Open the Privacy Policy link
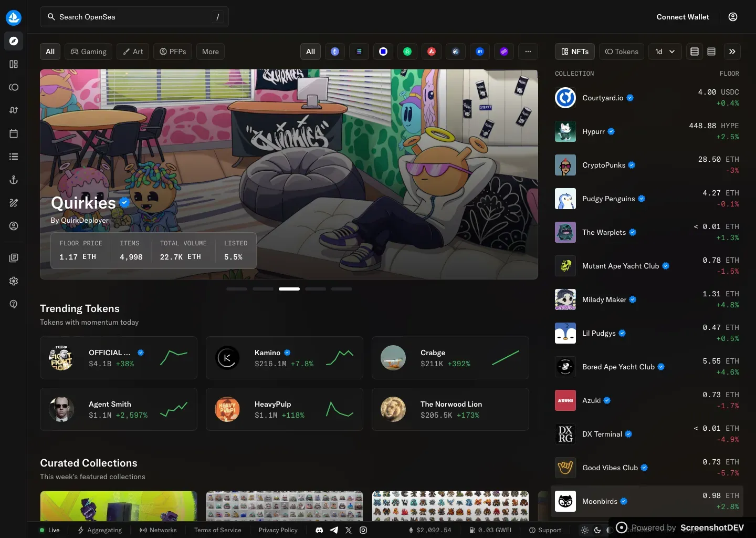This screenshot has height=538, width=756. pyautogui.click(x=278, y=530)
